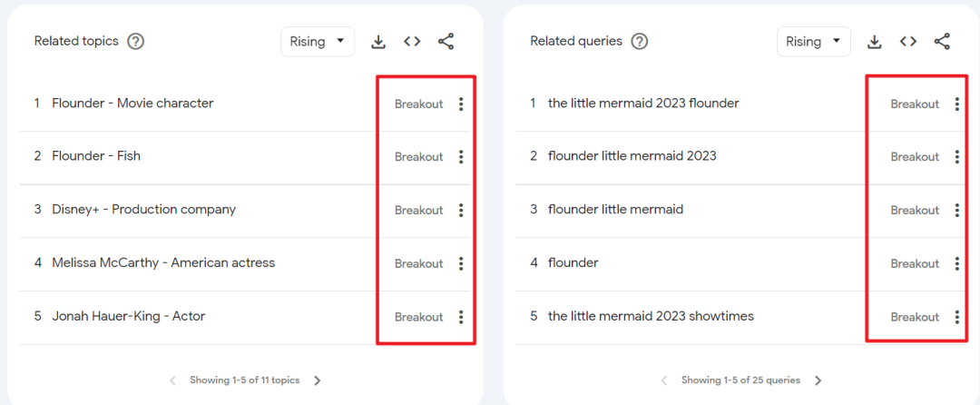Select the Disney+ - Production company topic
The width and height of the screenshot is (980, 405).
pos(143,210)
